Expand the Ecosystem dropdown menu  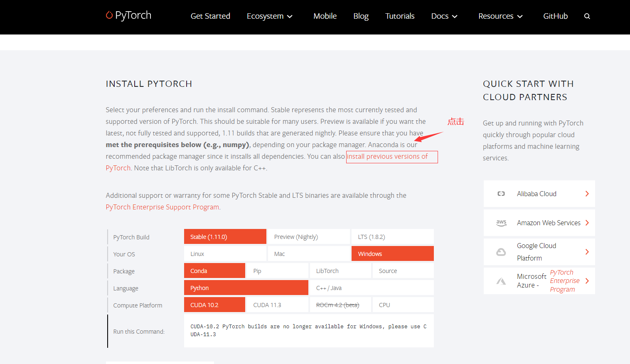270,16
